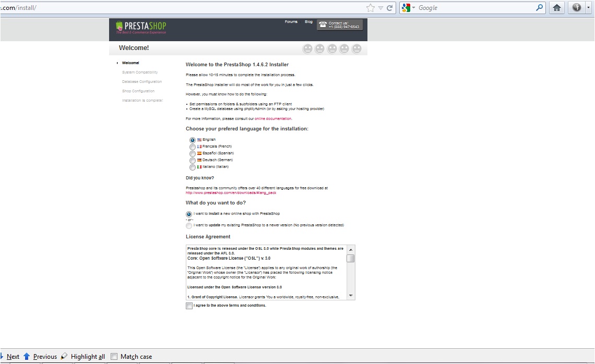Click the US flag icon beside English
The image size is (595, 364).
click(199, 140)
